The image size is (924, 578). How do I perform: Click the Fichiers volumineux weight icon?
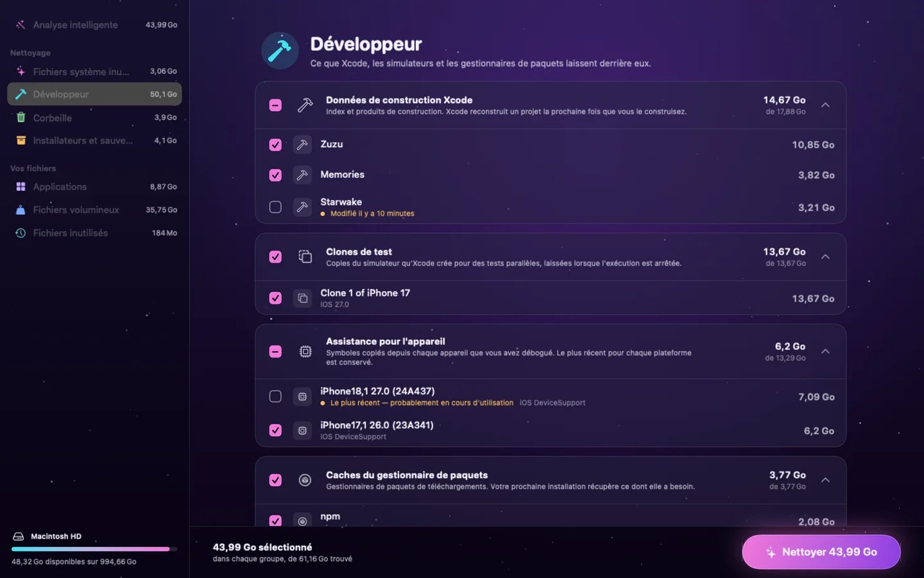(21, 210)
